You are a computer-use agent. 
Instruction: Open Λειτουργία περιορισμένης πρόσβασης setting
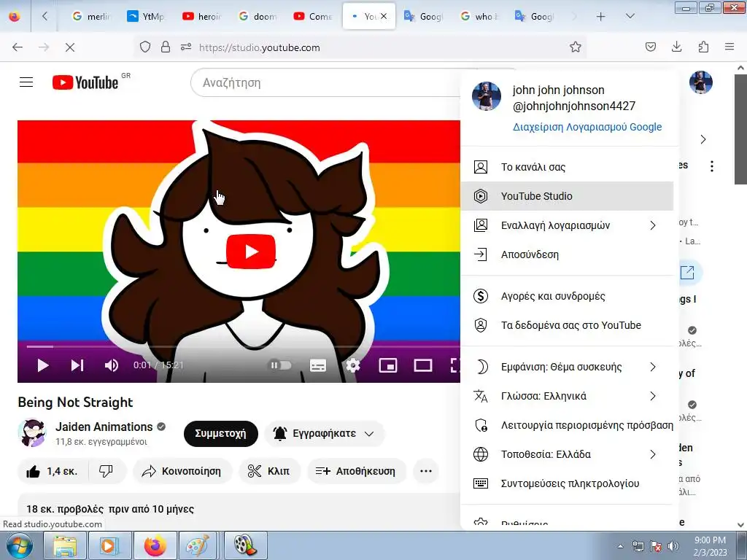click(567, 425)
